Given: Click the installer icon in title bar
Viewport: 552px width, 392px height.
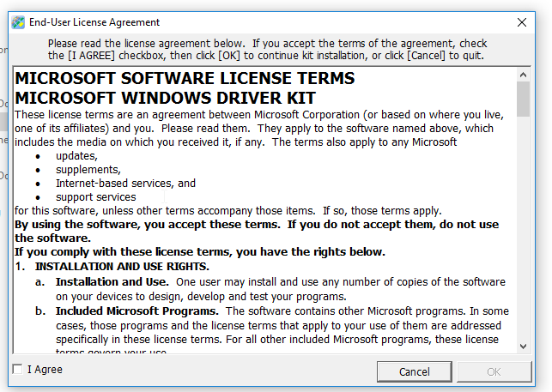Looking at the screenshot, I should click(17, 22).
